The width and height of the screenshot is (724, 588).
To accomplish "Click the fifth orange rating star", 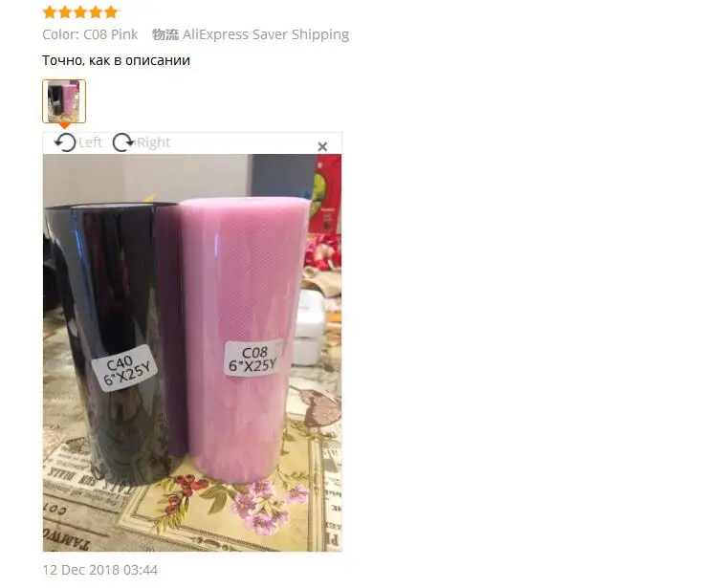I will tap(111, 12).
